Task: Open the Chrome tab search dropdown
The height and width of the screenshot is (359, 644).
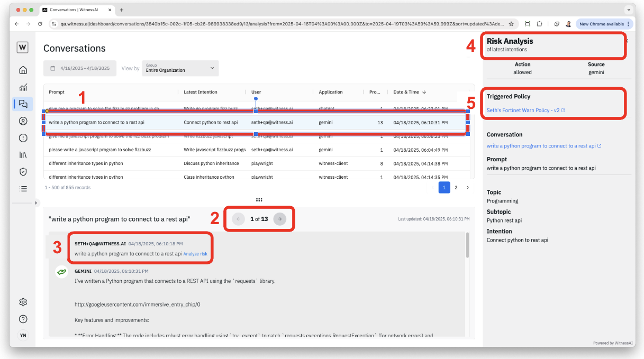Action: pos(629,10)
